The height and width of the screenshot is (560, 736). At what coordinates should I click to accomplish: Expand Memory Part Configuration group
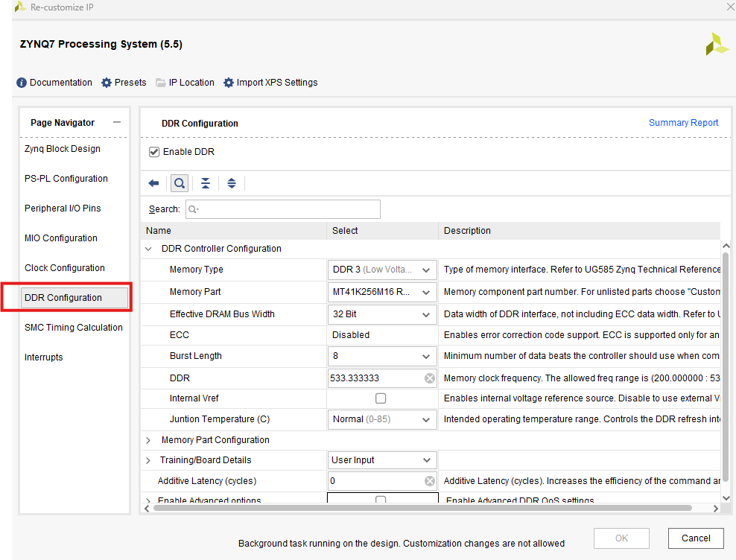pos(148,440)
